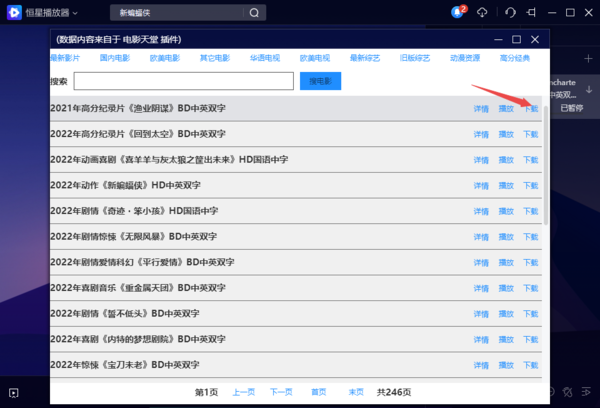Viewport: 600px width, 408px height.
Task: Click the refresh circular arrow icon
Action: (x=510, y=13)
